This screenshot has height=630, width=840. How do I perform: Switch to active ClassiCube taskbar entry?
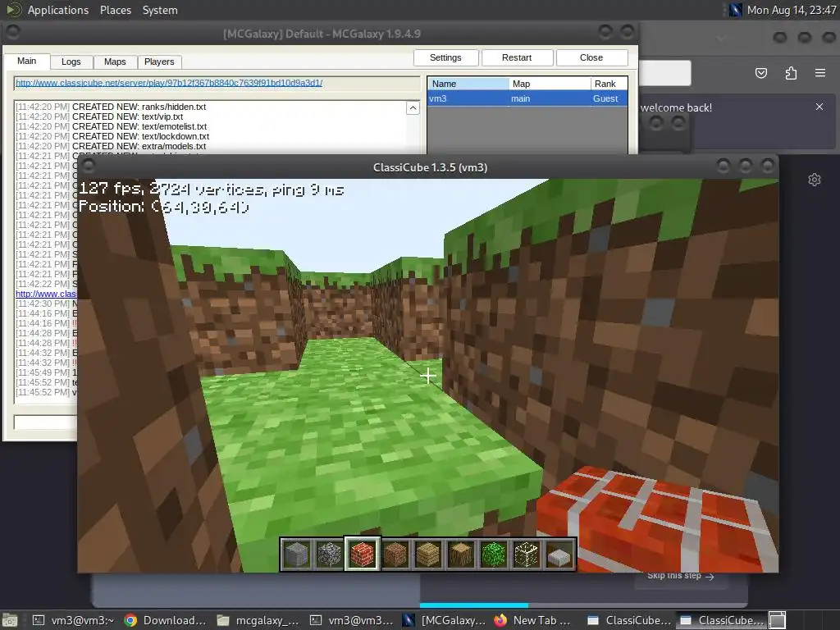pyautogui.click(x=722, y=620)
